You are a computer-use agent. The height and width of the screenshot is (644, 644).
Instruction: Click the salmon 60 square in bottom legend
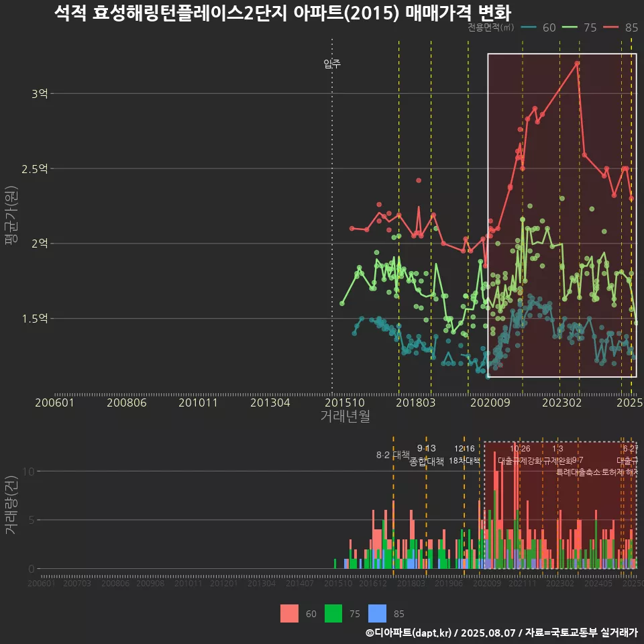pyautogui.click(x=289, y=613)
